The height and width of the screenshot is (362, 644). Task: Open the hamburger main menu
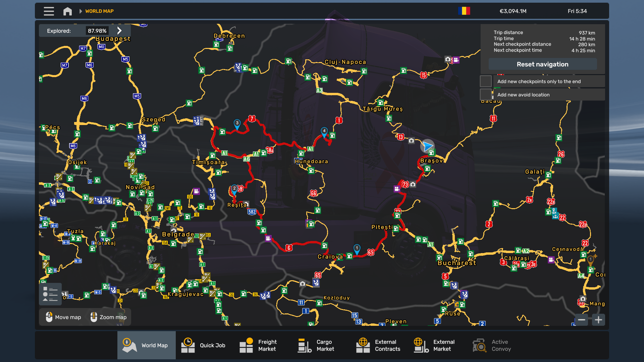coord(49,11)
